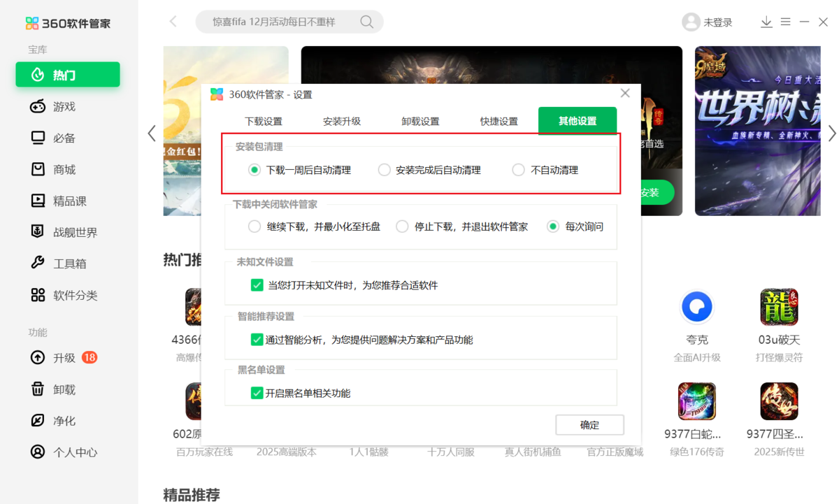Show previous banner with left arrow
Viewport: 839px width, 504px height.
click(x=151, y=134)
